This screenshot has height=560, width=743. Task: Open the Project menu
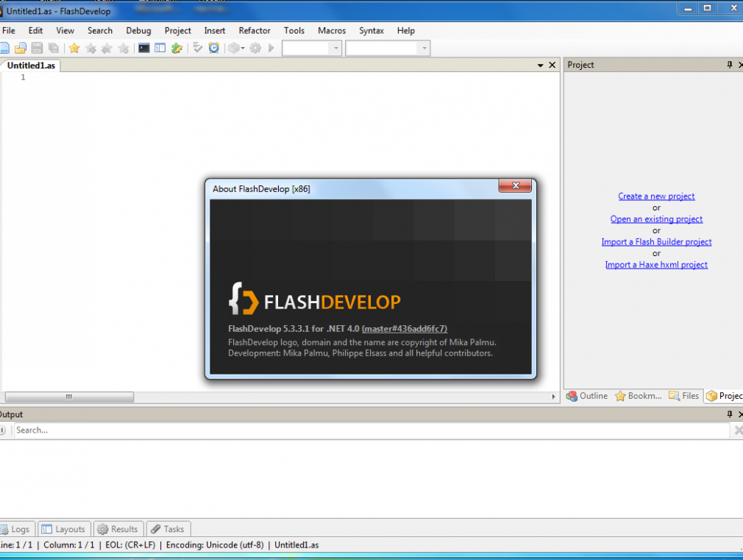pos(178,30)
